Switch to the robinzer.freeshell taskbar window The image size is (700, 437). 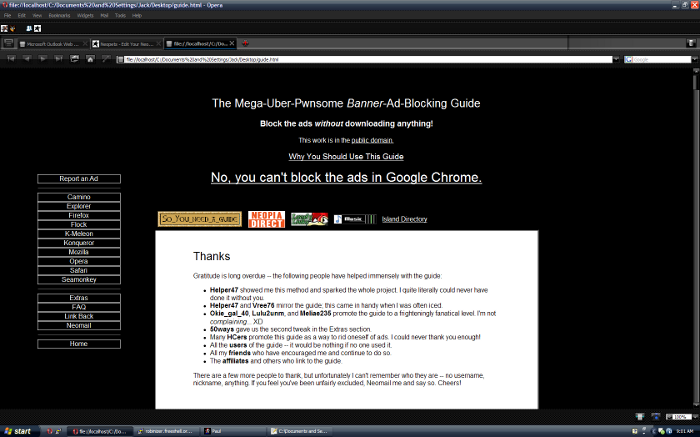pyautogui.click(x=166, y=431)
